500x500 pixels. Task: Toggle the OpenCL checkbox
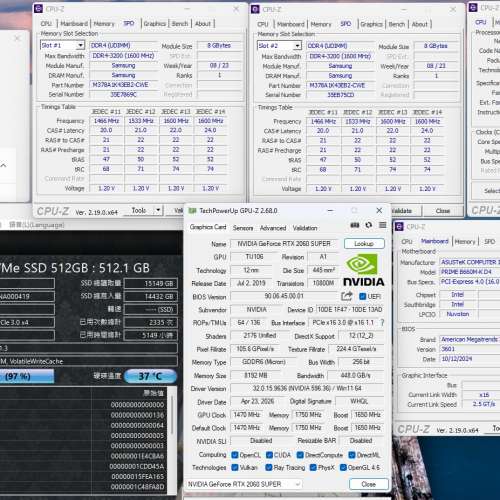tap(235, 455)
